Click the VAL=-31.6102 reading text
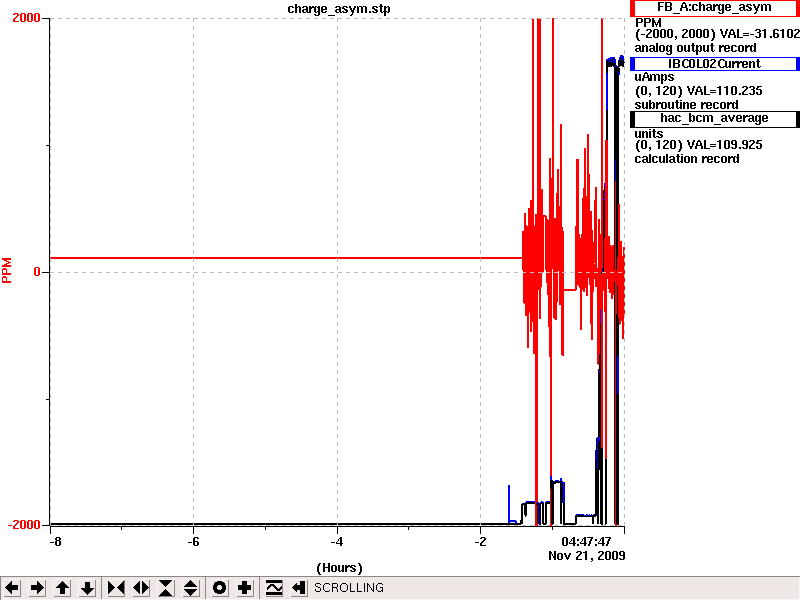Viewport: 800px width, 600px height. tap(759, 34)
